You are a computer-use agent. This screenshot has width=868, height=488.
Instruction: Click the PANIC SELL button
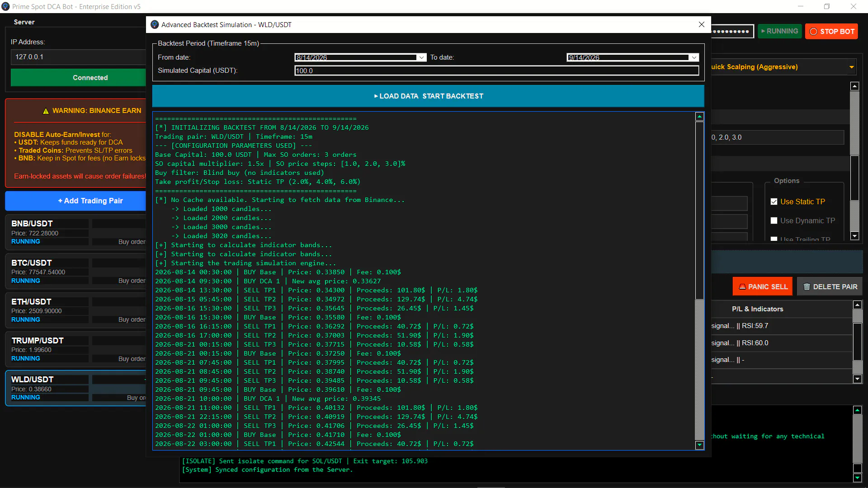click(762, 286)
